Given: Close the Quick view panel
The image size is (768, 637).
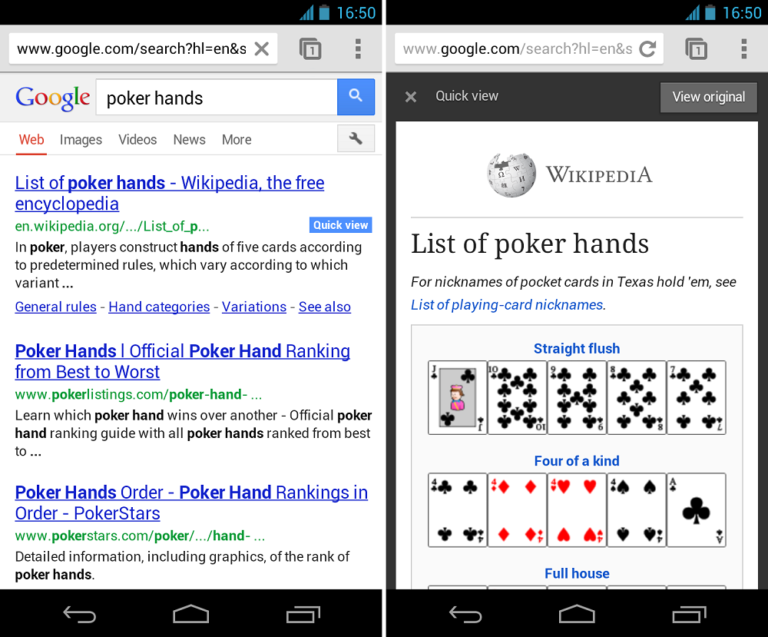Looking at the screenshot, I should (x=411, y=96).
